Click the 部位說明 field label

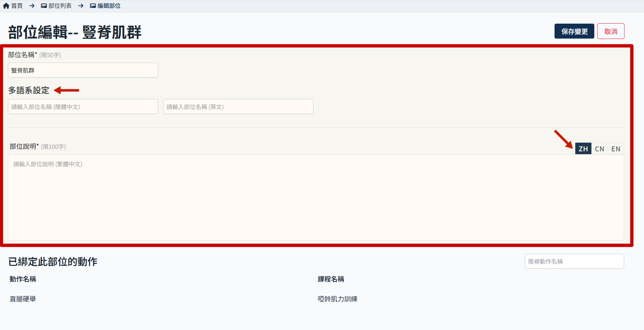24,146
